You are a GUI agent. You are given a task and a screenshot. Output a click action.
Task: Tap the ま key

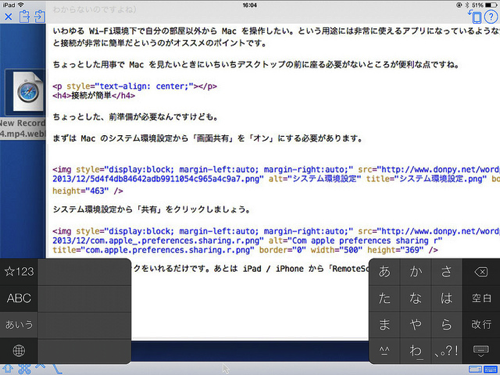(x=385, y=324)
